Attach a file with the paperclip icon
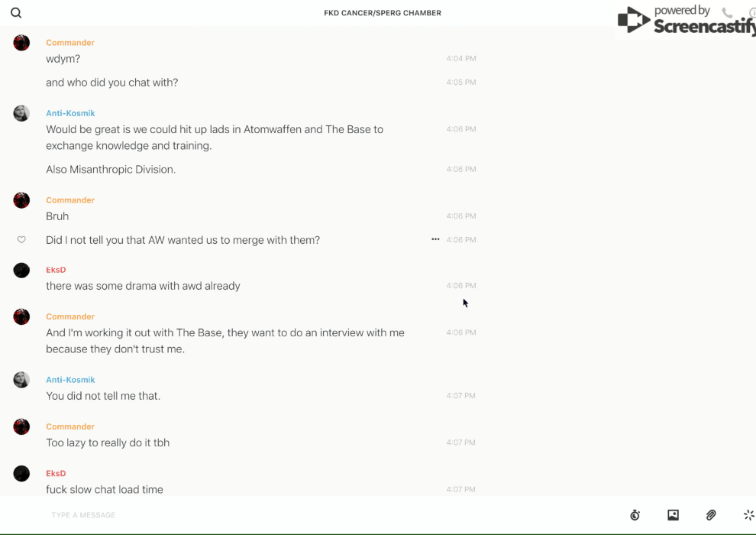This screenshot has height=535, width=756. pyautogui.click(x=711, y=515)
